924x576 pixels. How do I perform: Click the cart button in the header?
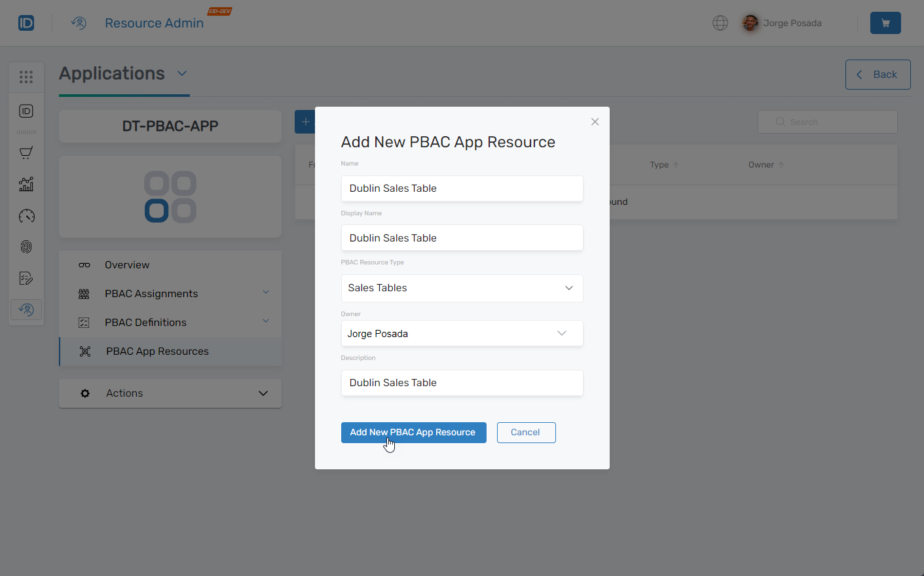pos(885,22)
